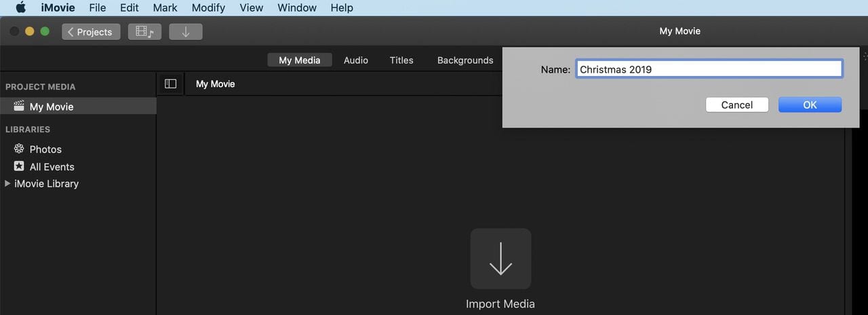Viewport: 868px width, 315px height.
Task: Expand the iMovie Library disclosure triangle
Action: pos(7,183)
